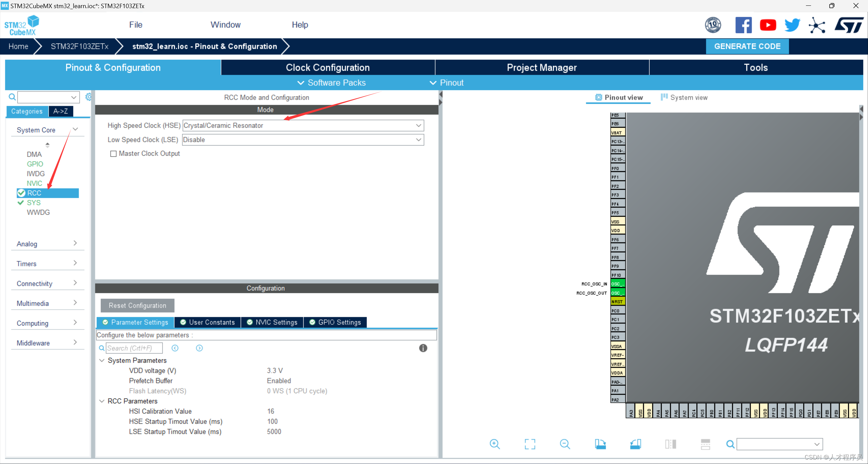Click the STM32F103ZETx breadcrumb
Viewport: 868px width, 464px height.
pyautogui.click(x=80, y=46)
